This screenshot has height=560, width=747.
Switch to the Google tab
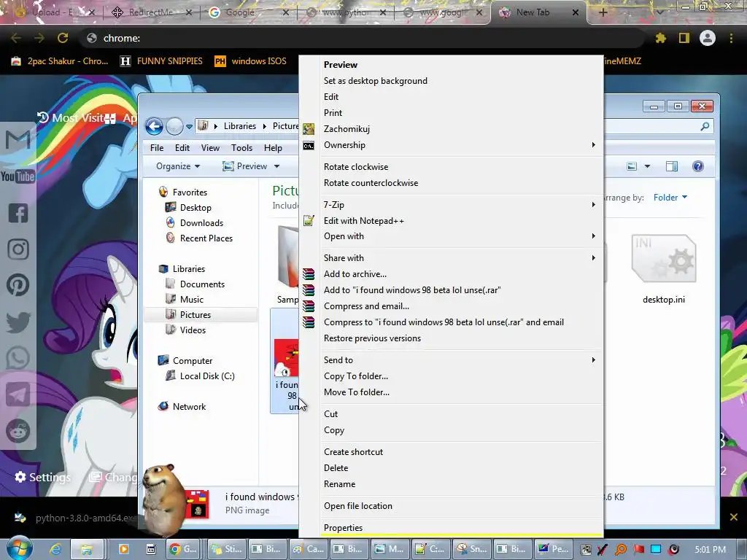point(249,12)
